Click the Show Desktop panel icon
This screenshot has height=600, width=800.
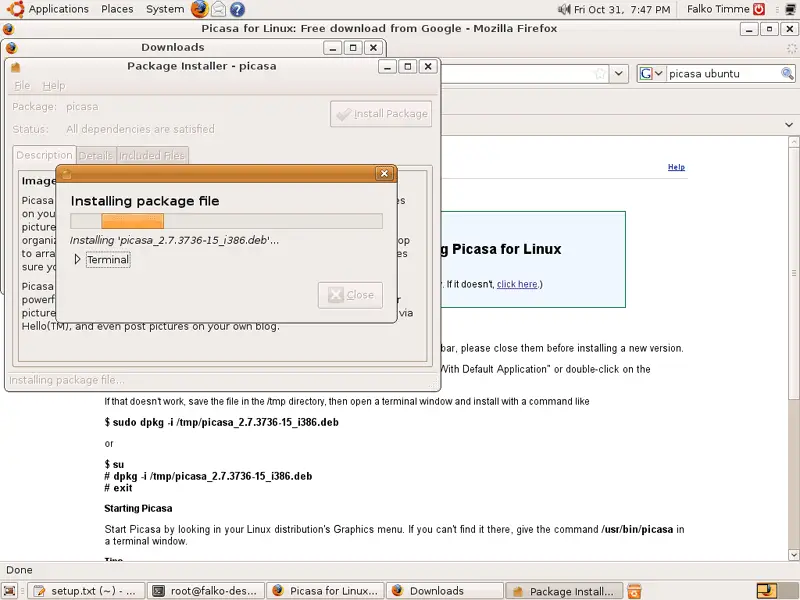pyautogui.click(x=10, y=591)
